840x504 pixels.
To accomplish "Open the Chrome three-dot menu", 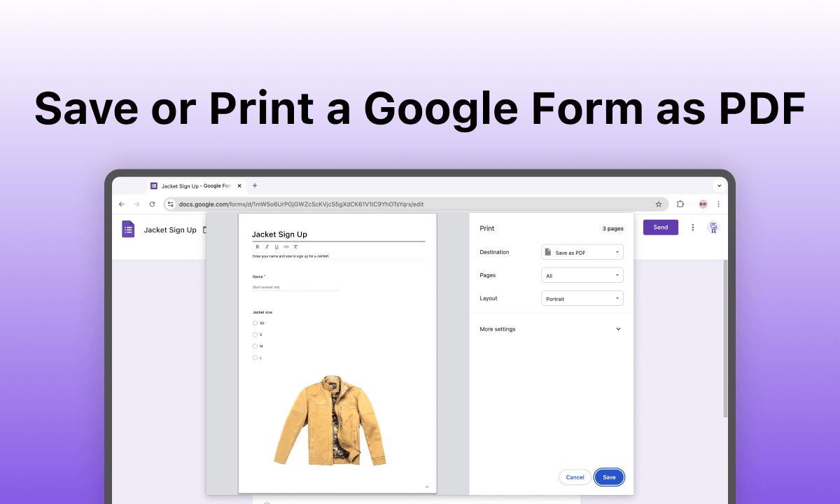I will coord(718,204).
